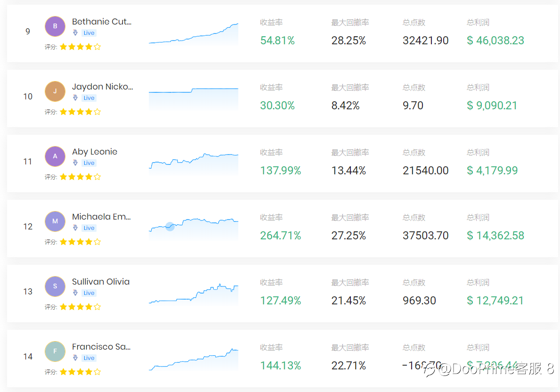Open trader name Francisco Sa... link

pyautogui.click(x=101, y=347)
